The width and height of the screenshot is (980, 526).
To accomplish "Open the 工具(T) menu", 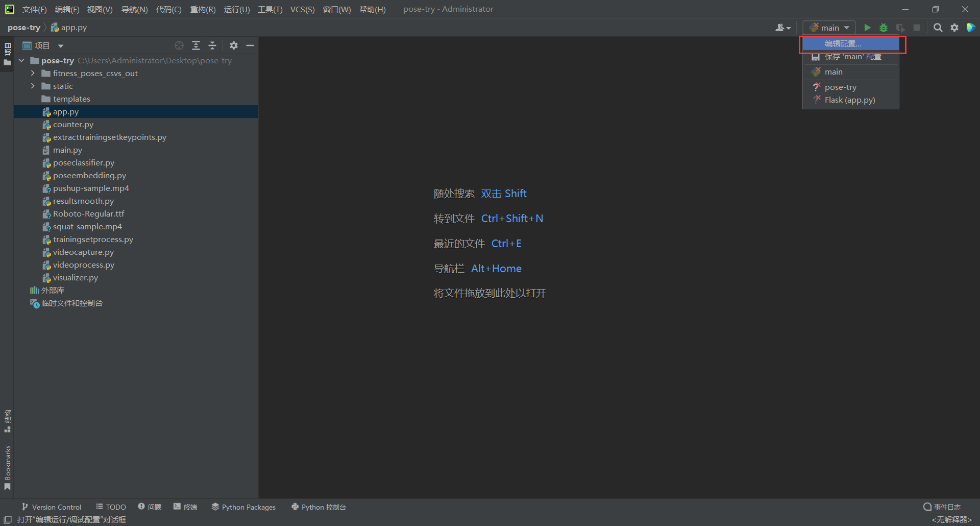I will pyautogui.click(x=270, y=9).
